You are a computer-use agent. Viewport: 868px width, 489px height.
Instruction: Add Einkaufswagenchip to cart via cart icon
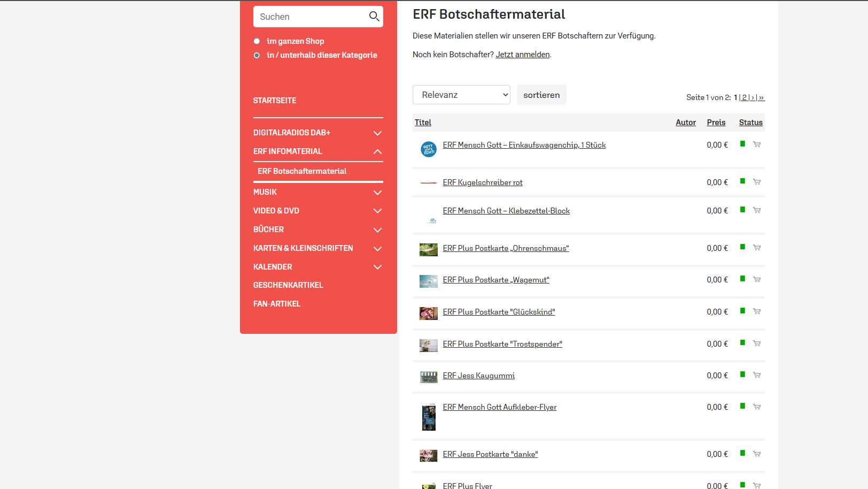point(757,144)
